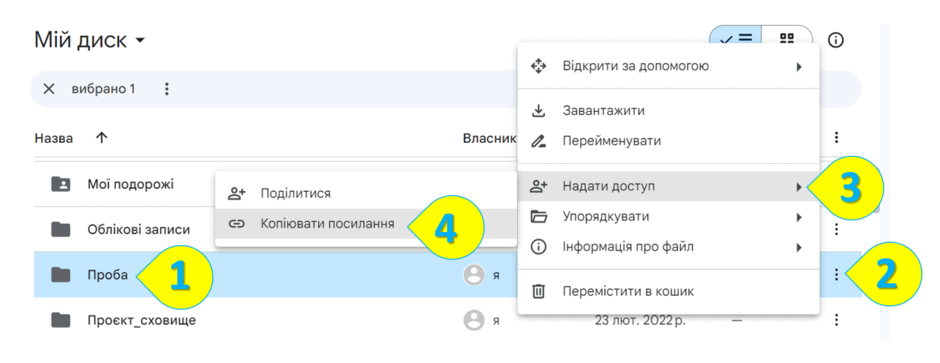940x363 pixels.
Task: Click the 'Проєкт_сховище' folder icon
Action: (x=61, y=320)
